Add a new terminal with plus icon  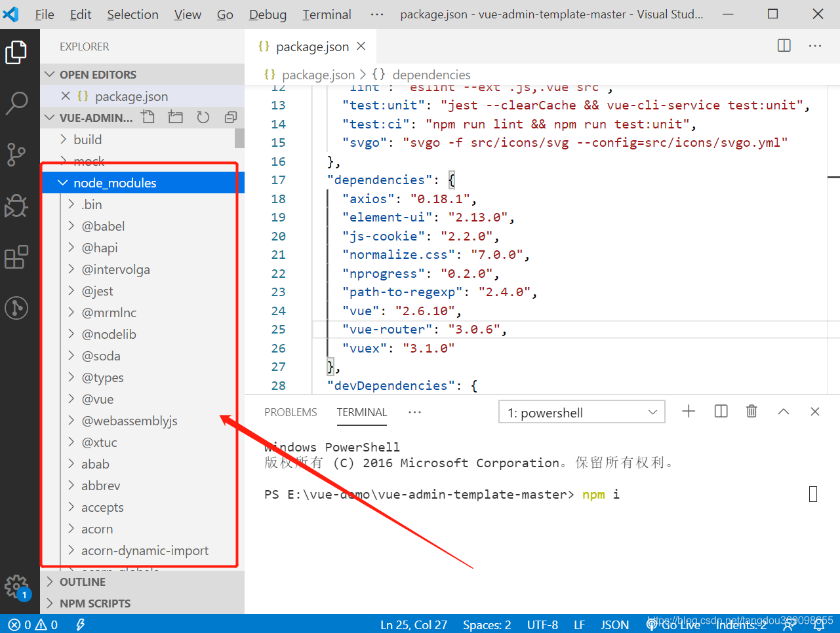pos(689,412)
